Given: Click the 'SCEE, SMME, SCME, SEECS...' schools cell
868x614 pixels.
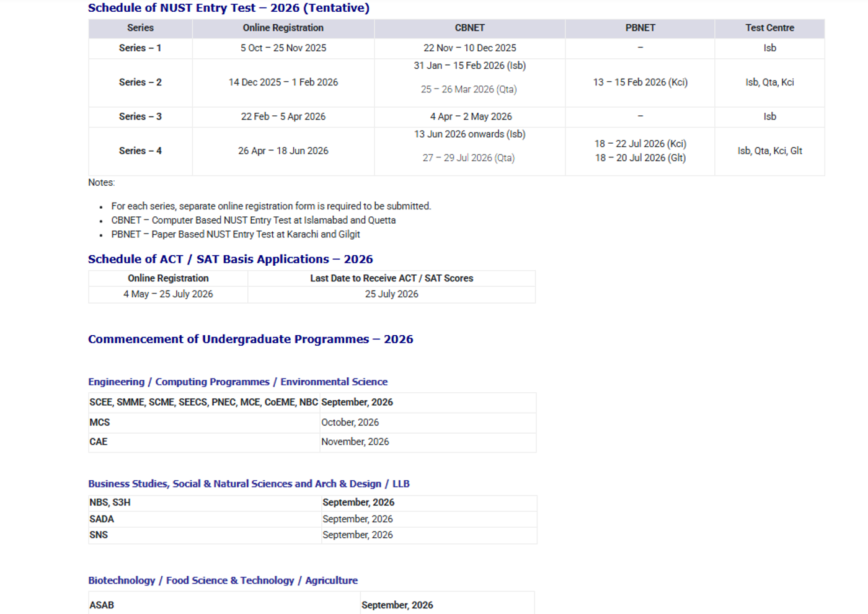Looking at the screenshot, I should point(204,403).
